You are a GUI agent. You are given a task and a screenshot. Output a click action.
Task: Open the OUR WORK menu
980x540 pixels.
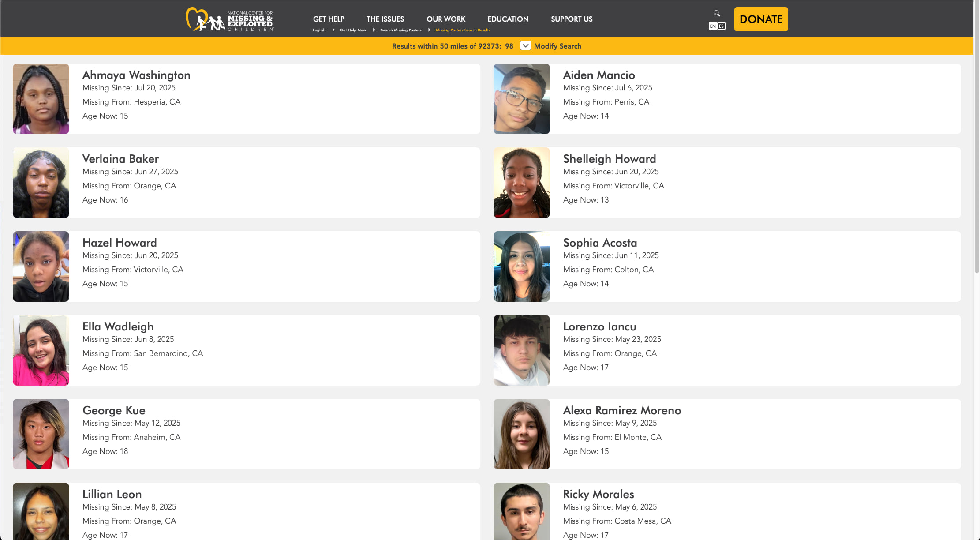(446, 19)
